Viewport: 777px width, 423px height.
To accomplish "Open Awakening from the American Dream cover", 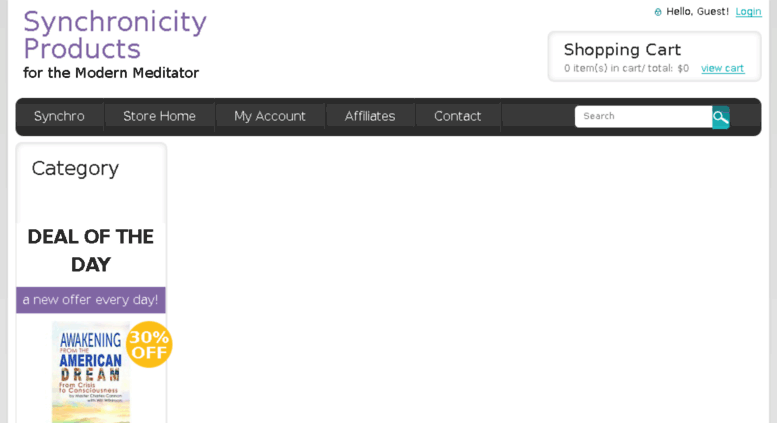I will 91,372.
